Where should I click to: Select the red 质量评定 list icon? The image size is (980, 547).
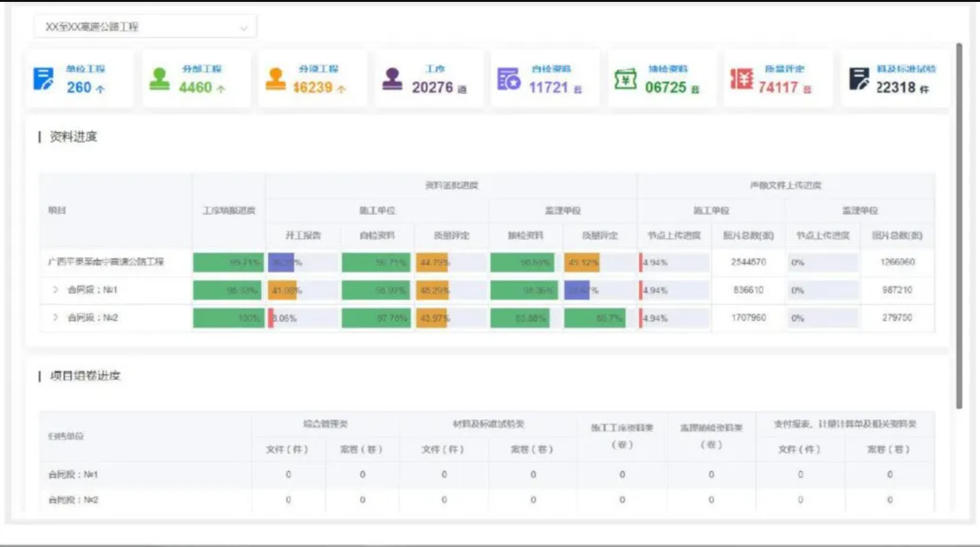(x=740, y=79)
